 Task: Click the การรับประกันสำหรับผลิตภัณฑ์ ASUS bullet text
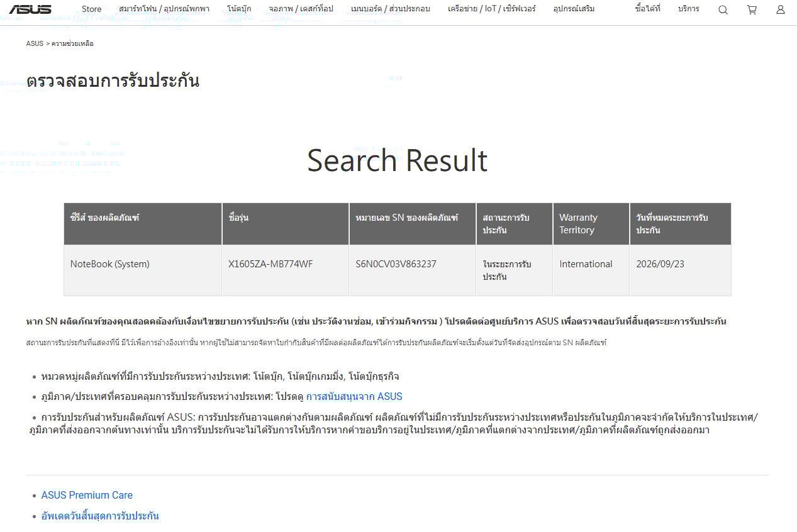[x=394, y=424]
